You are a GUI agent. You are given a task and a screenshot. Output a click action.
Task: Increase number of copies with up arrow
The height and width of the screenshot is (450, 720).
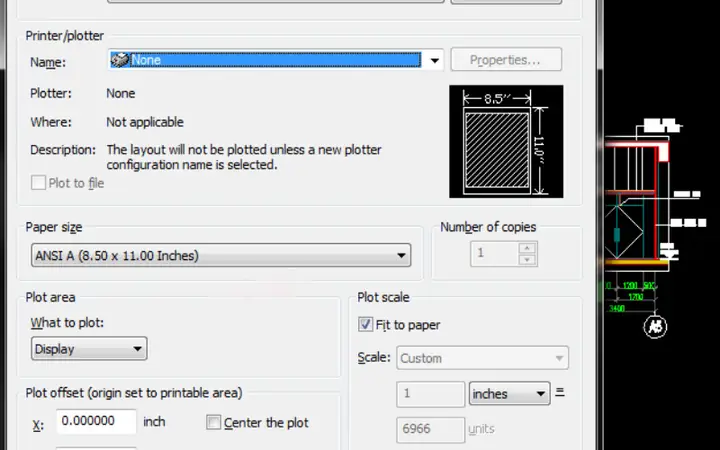click(527, 248)
